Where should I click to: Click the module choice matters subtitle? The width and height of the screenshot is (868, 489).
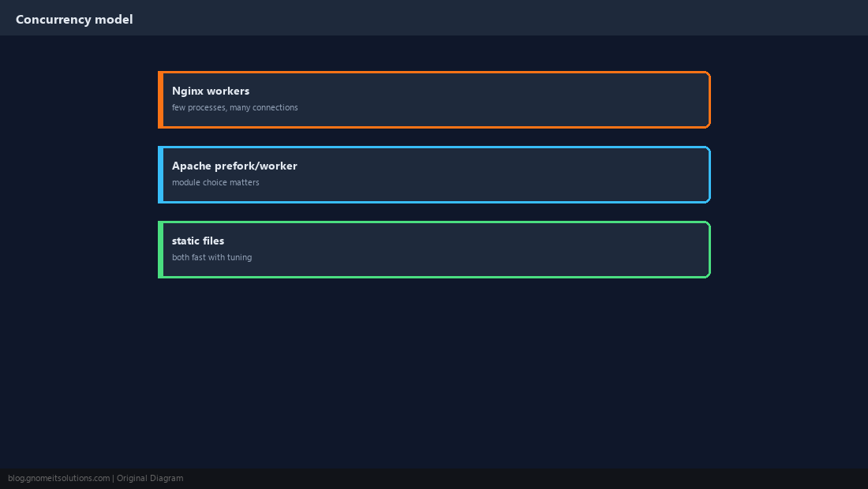(215, 182)
